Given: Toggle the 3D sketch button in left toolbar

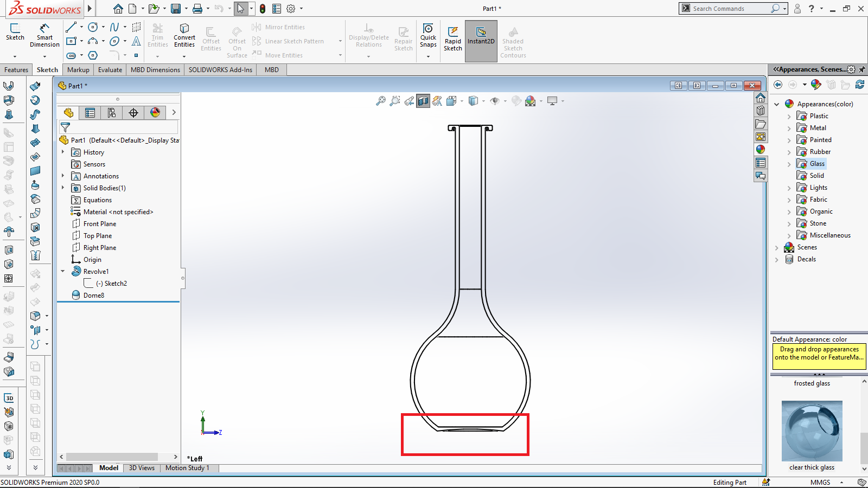Looking at the screenshot, I should 9,398.
